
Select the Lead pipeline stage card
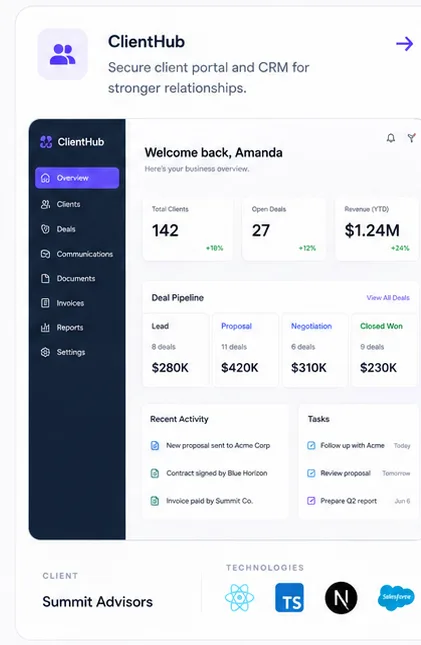[x=176, y=350]
